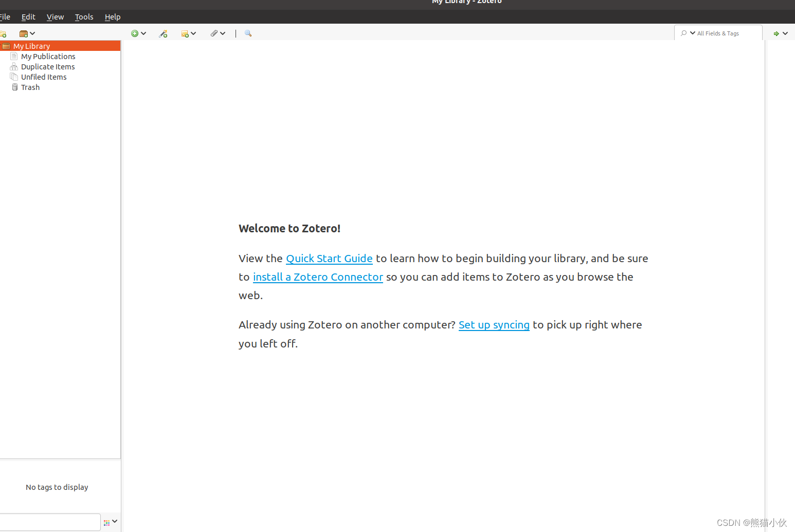Expand the Add Attachment dropdown arrow
Viewport: 795px width, 532px height.
[223, 33]
